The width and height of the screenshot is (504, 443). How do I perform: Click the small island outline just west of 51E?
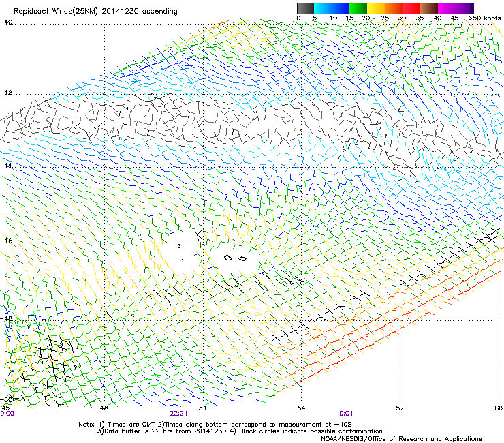click(x=178, y=246)
